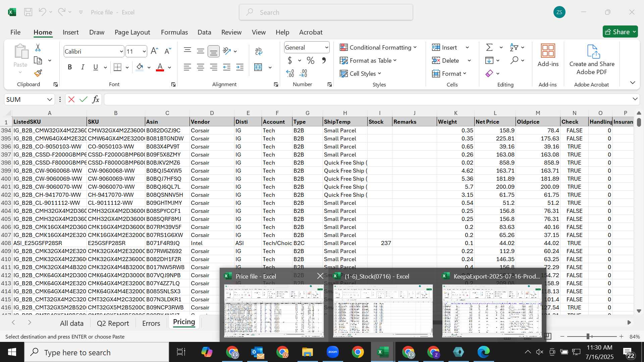644x362 pixels.
Task: Apply Comma Style number format
Action: 324,61
